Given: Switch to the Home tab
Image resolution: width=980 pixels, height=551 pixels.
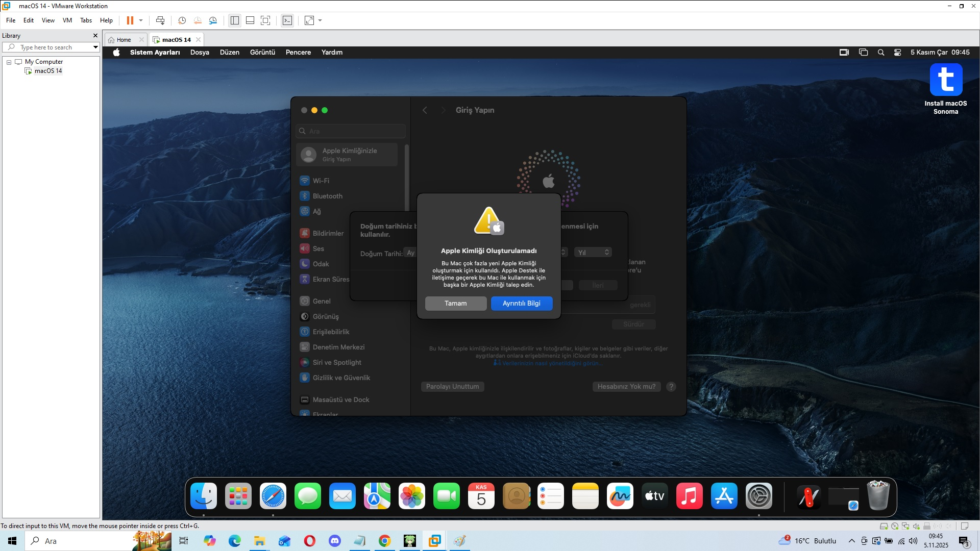Looking at the screenshot, I should point(124,40).
